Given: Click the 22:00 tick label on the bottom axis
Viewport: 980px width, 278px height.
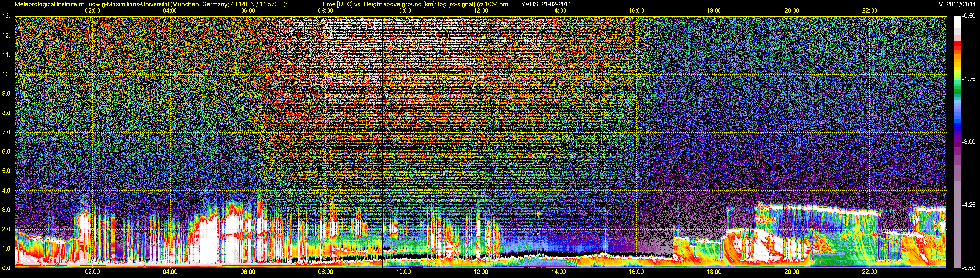Looking at the screenshot, I should (869, 272).
